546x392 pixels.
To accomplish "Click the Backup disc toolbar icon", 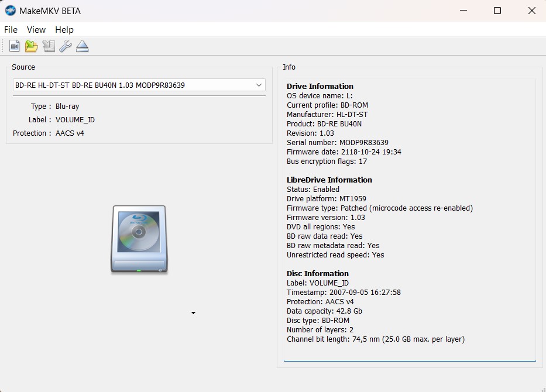I will point(49,46).
